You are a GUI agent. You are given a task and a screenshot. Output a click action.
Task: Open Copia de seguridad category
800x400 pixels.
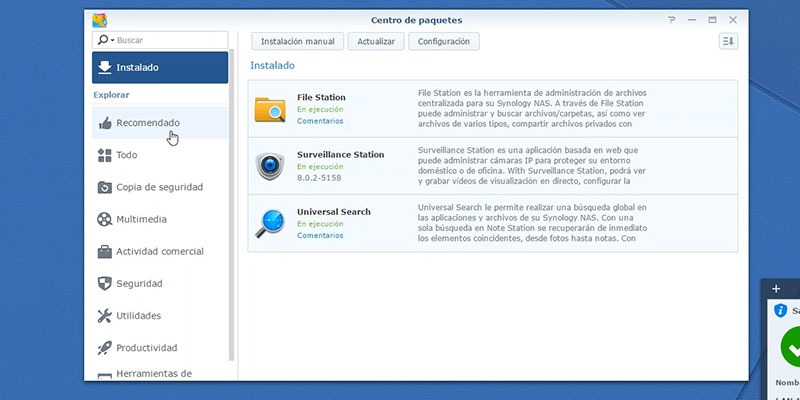pos(160,187)
